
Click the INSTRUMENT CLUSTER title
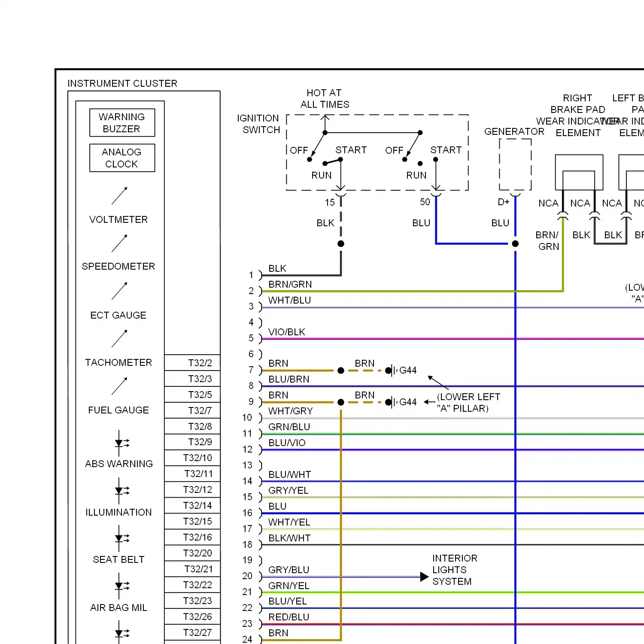point(122,83)
